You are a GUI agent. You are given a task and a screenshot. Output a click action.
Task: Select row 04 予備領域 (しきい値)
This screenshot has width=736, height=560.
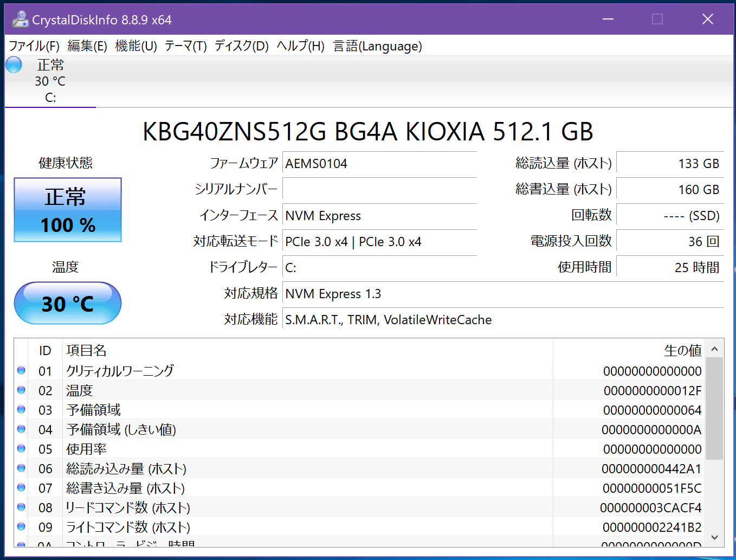359,429
